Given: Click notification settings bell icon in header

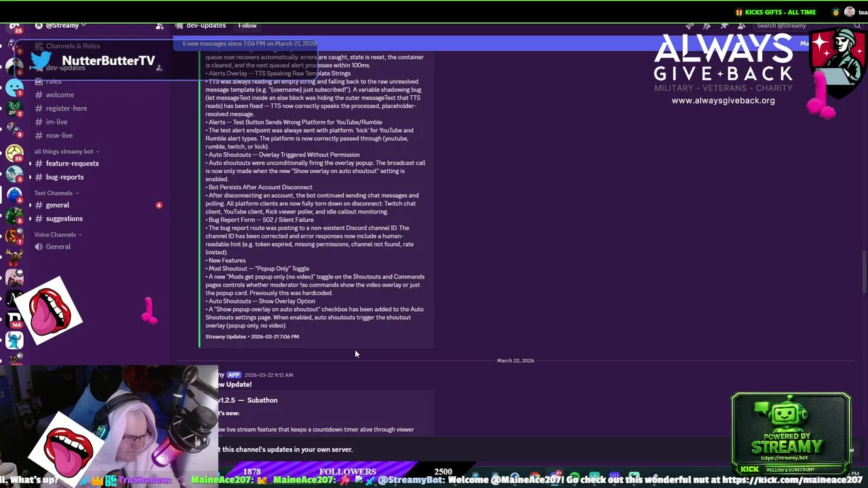Looking at the screenshot, I should (x=707, y=26).
